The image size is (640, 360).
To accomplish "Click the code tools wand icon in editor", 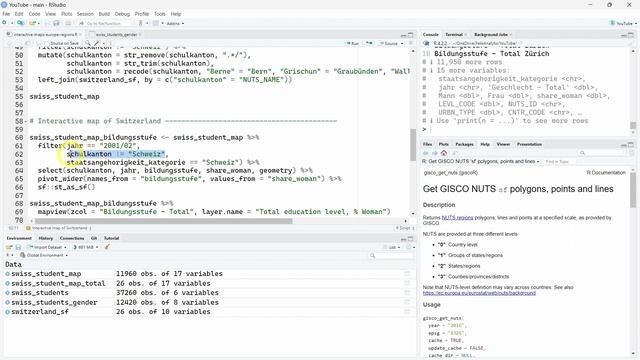I will pos(97,43).
